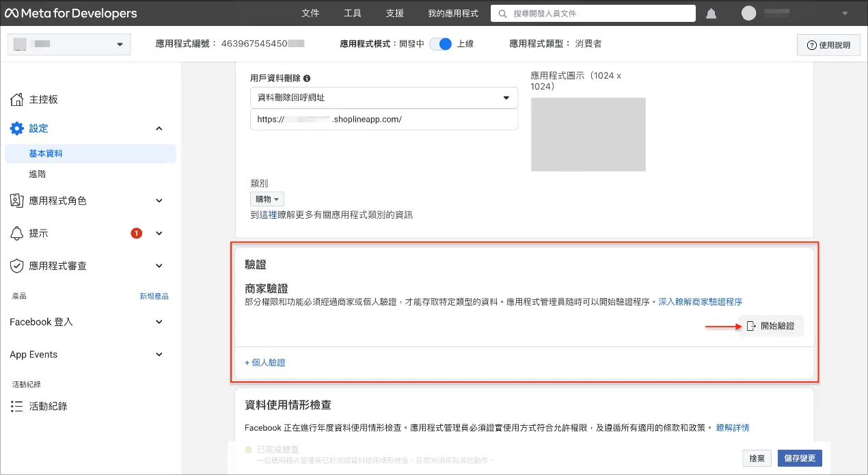The image size is (868, 475).
Task: Click the 活動紀錄 list icon
Action: [17, 407]
